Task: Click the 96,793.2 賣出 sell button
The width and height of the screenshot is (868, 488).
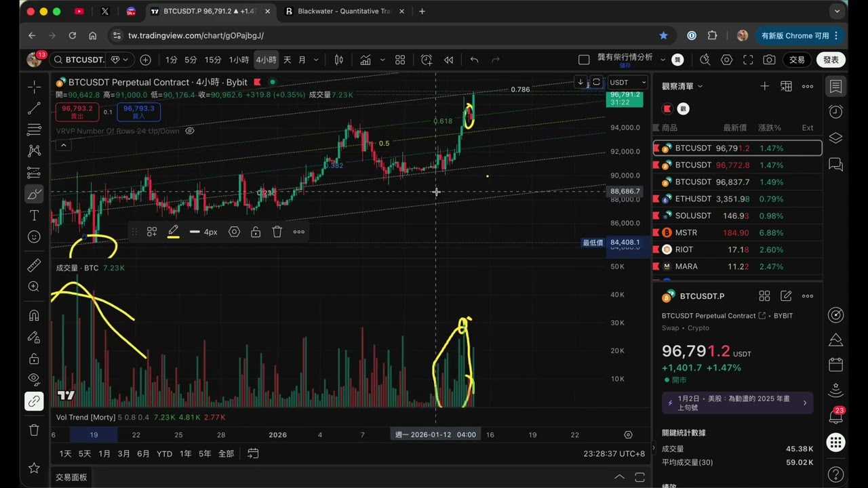Action: tap(77, 112)
